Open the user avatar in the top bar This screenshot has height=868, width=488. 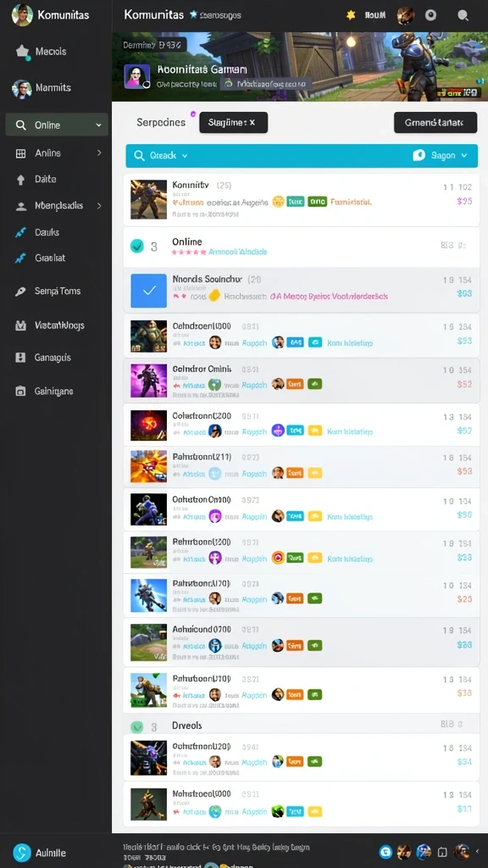406,15
